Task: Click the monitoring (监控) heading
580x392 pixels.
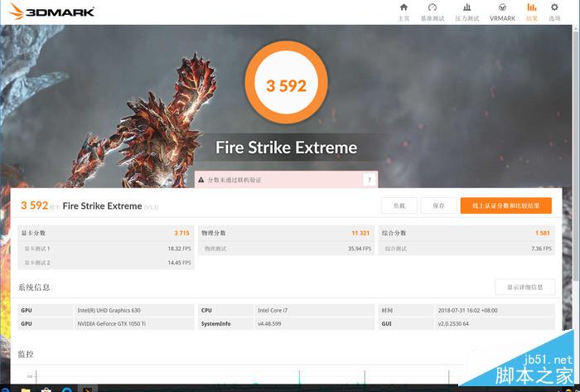Action: coord(26,354)
